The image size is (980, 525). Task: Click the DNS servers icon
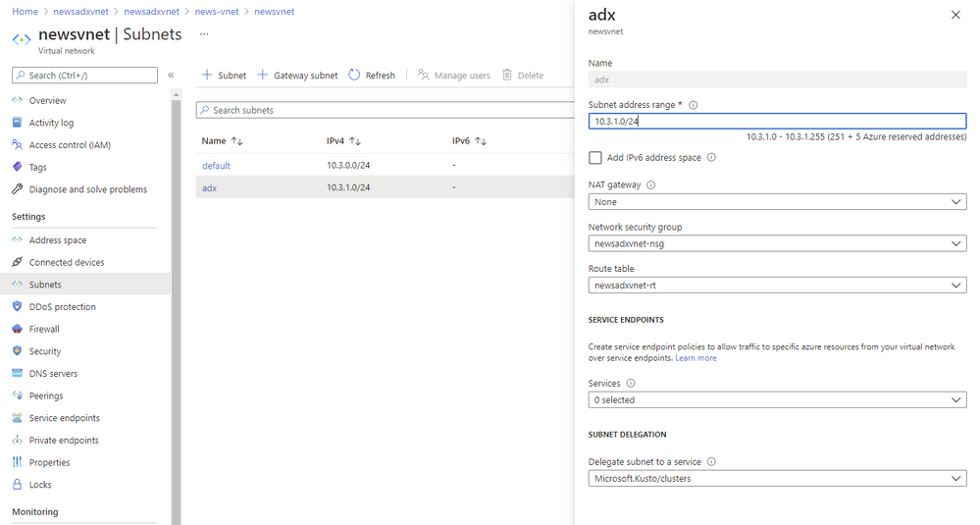pyautogui.click(x=17, y=373)
